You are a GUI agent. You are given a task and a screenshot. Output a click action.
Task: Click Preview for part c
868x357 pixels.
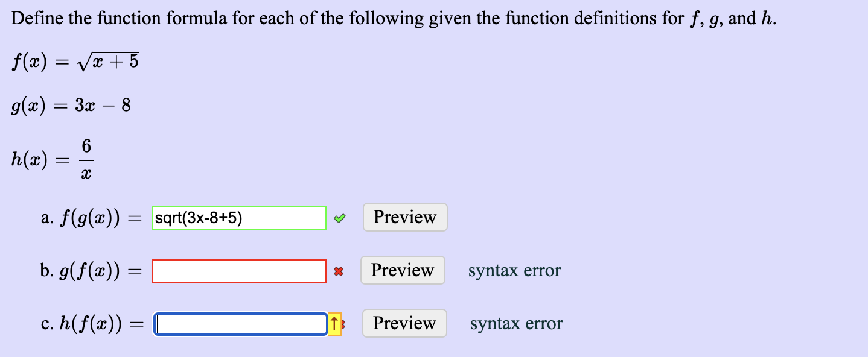coord(404,323)
